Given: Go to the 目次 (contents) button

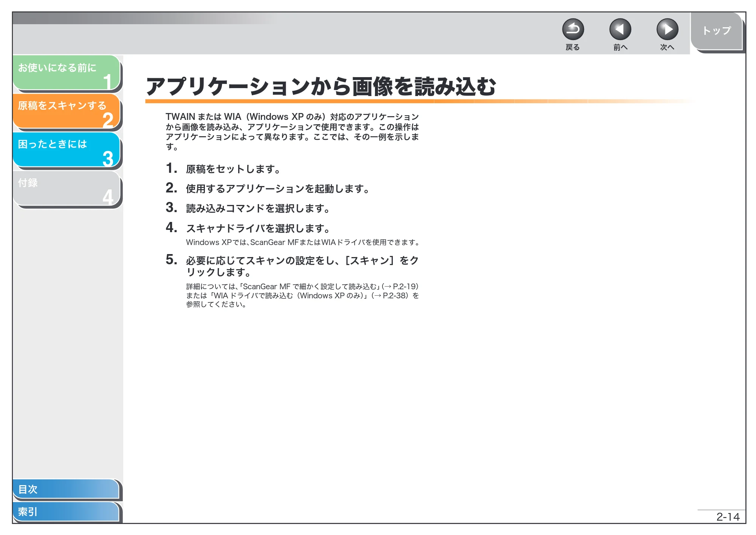Looking at the screenshot, I should (x=66, y=489).
